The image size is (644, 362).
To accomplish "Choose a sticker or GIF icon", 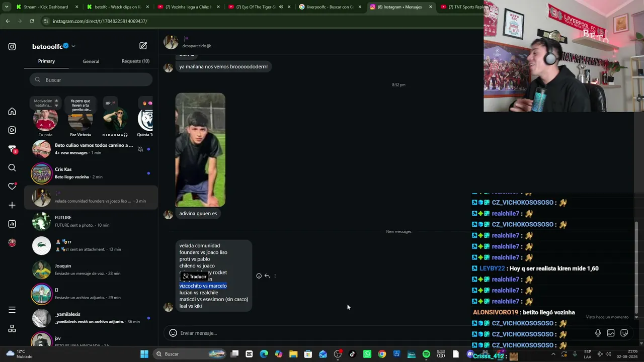I will pyautogui.click(x=624, y=333).
